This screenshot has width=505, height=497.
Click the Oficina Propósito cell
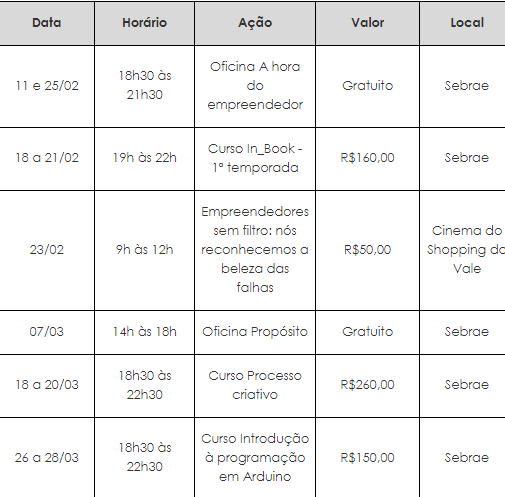[255, 332]
